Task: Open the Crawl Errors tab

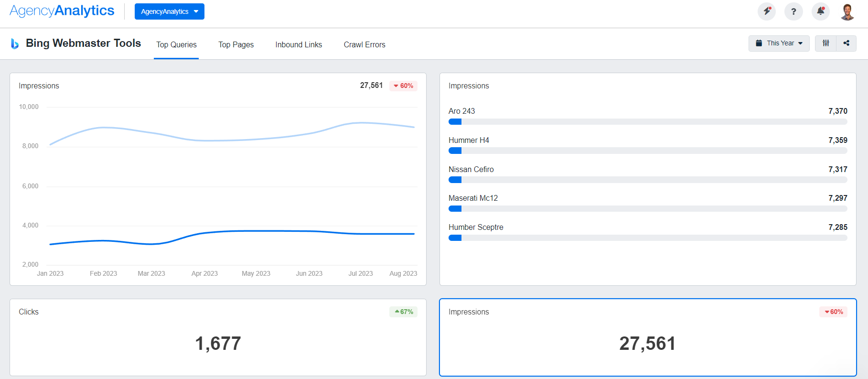Action: pyautogui.click(x=364, y=44)
